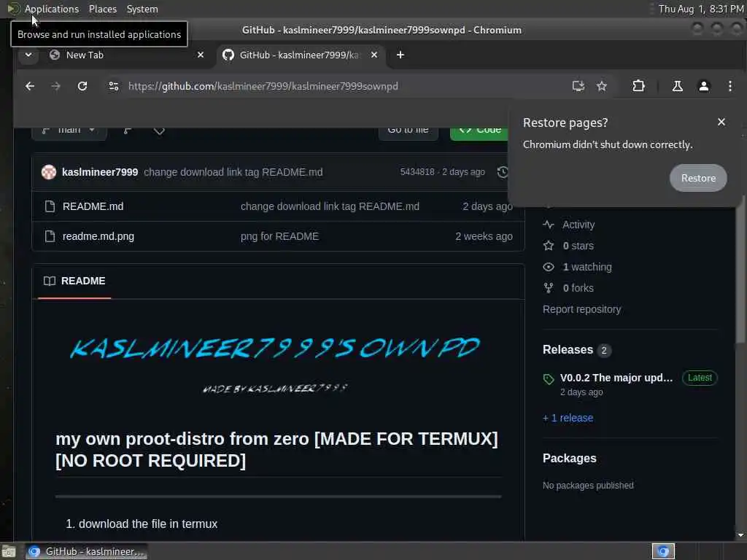Open Chromium three-dot menu
This screenshot has width=747, height=560.
tap(729, 86)
